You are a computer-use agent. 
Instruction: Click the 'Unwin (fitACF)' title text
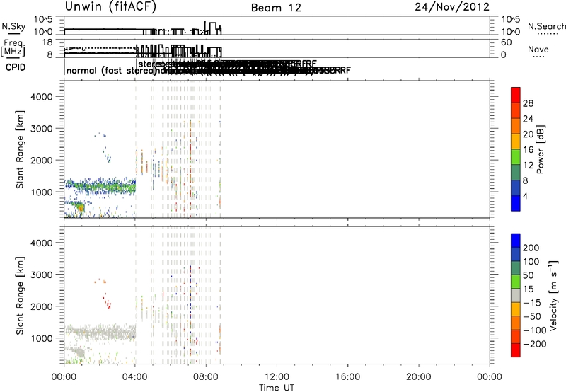[110, 6]
